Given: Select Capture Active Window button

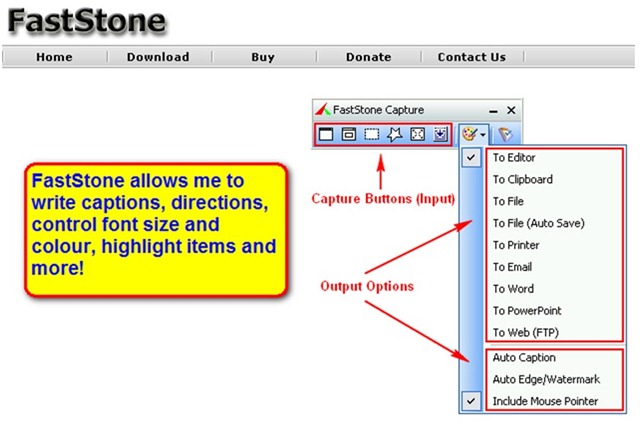Looking at the screenshot, I should coord(326,134).
